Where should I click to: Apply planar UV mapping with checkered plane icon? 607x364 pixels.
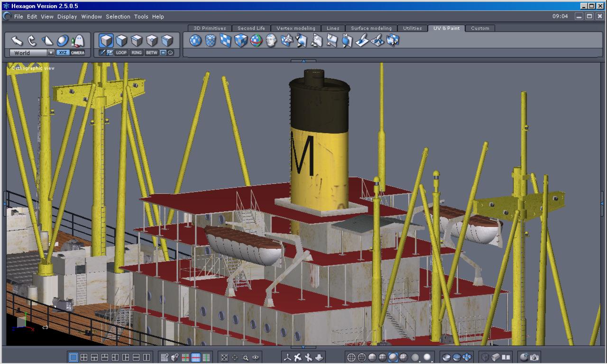[226, 41]
